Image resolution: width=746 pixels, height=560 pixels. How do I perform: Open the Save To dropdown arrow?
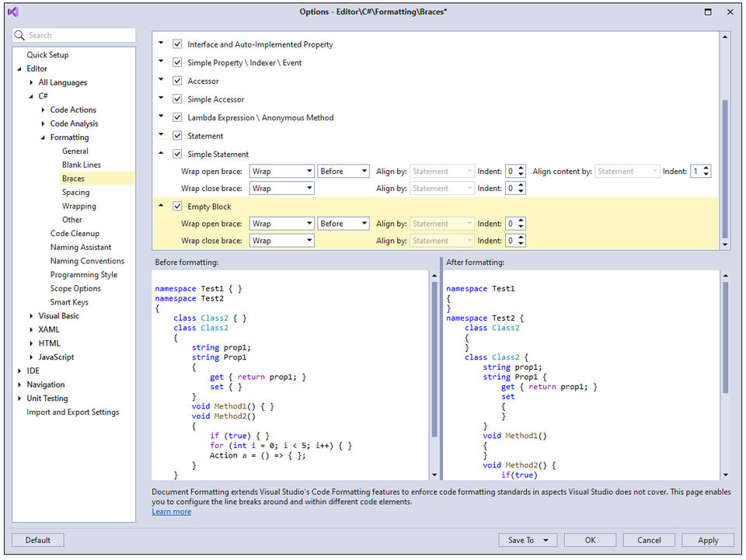[x=546, y=540]
